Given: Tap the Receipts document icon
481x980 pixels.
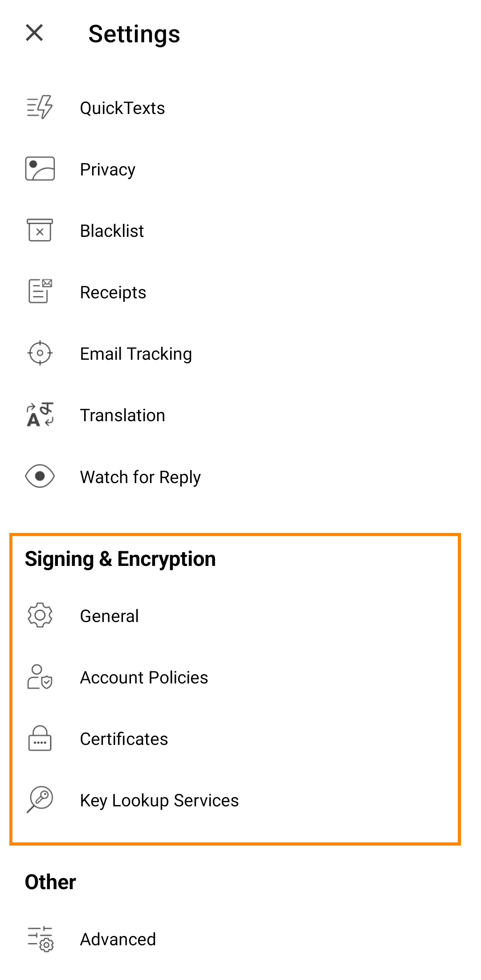Looking at the screenshot, I should [x=40, y=292].
